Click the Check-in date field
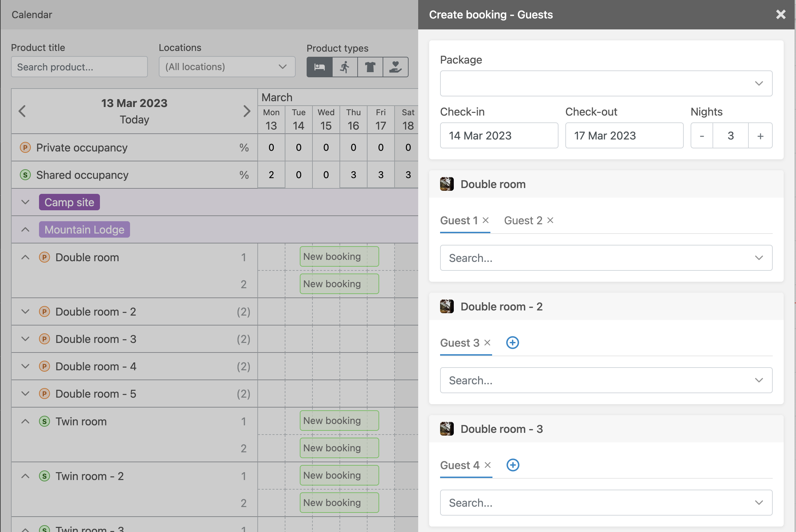The width and height of the screenshot is (796, 532). tap(499, 135)
